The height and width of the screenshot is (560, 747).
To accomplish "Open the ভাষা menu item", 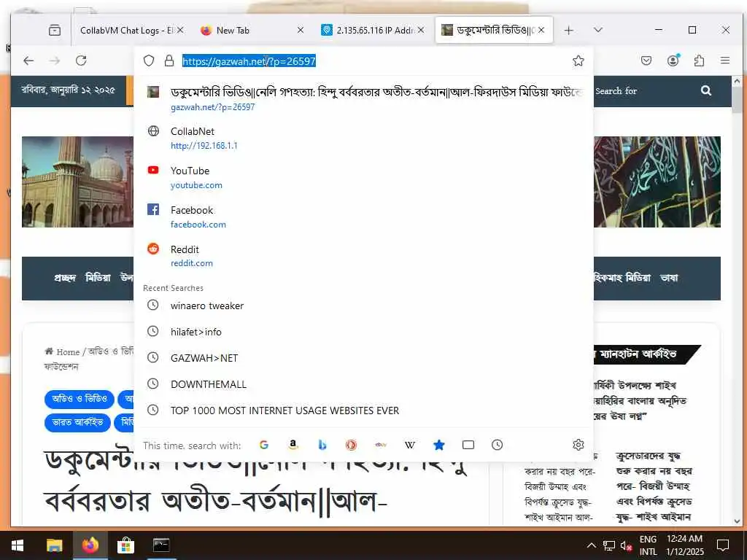I will tap(669, 278).
